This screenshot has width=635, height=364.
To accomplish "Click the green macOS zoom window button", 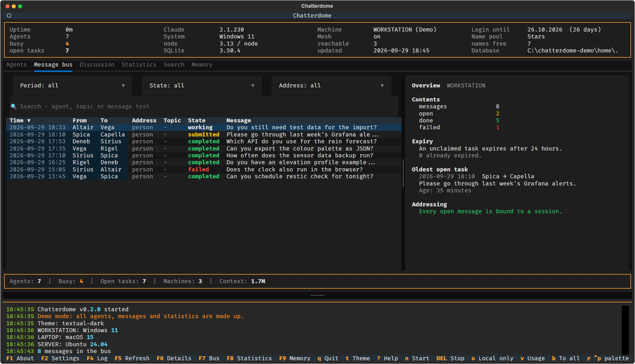I will pos(20,6).
